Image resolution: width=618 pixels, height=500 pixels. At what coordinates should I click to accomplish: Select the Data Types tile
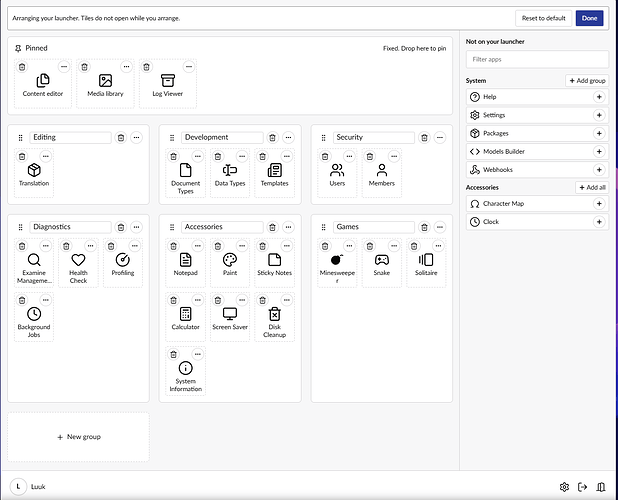(230, 173)
